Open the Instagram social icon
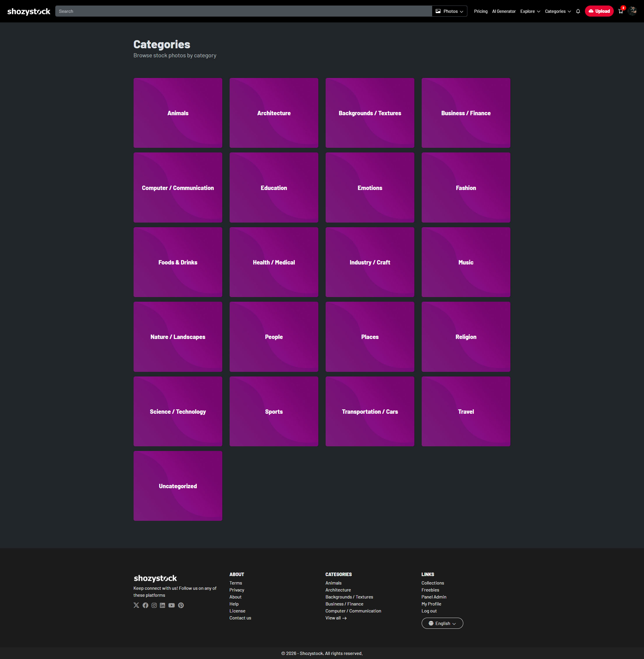 point(154,605)
